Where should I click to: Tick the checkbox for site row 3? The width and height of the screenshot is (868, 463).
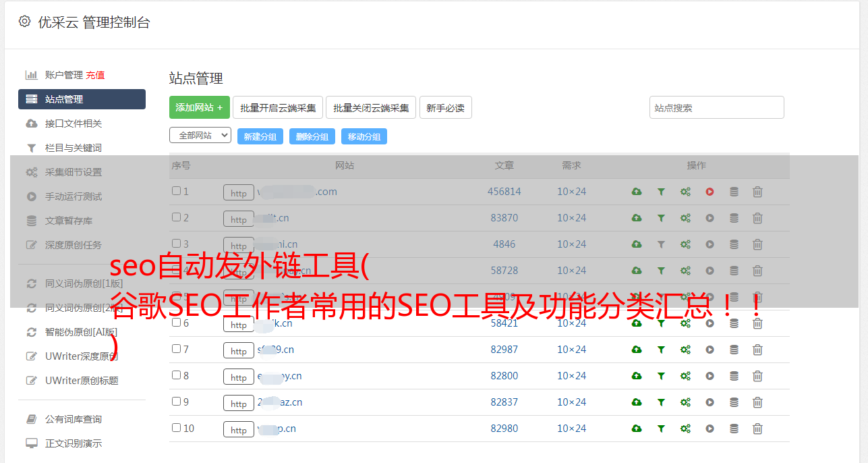tap(176, 244)
